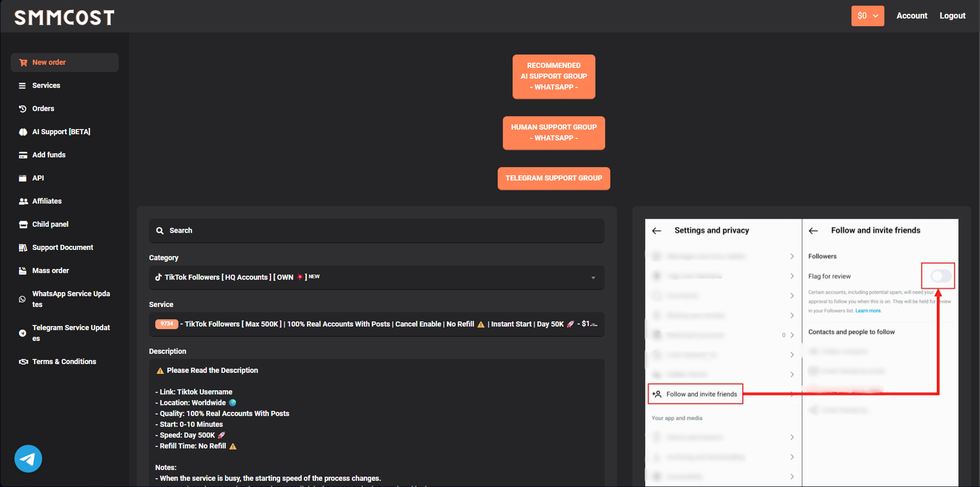Click the TikTok icon in Category field
This screenshot has width=980, height=487.
point(158,277)
